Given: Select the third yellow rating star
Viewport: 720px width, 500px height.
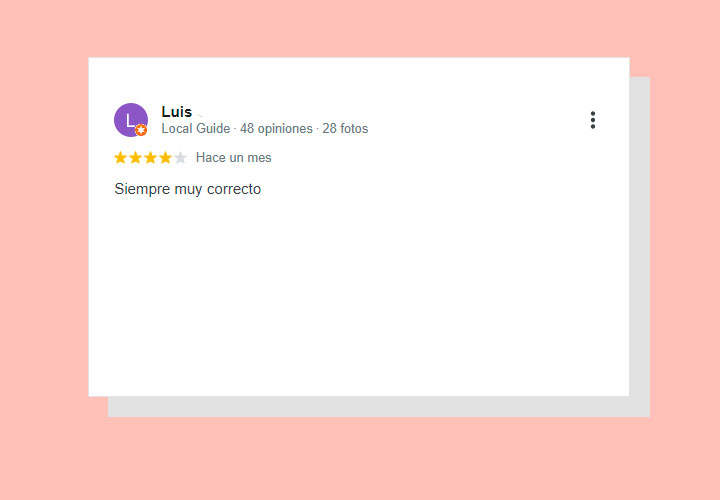Looking at the screenshot, I should tap(150, 157).
